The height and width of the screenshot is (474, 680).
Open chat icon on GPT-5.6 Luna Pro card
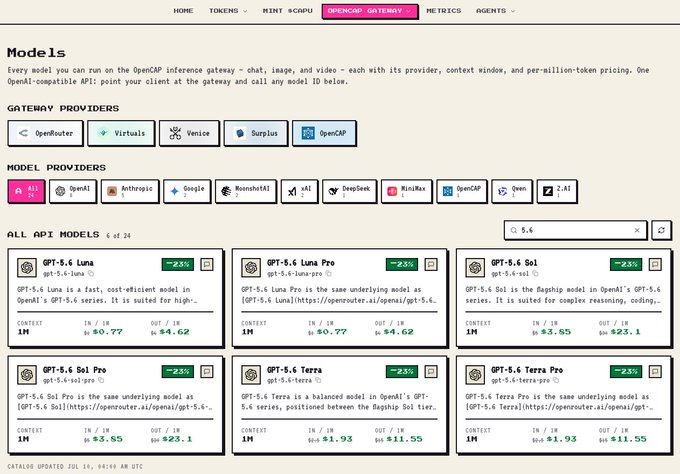[431, 264]
